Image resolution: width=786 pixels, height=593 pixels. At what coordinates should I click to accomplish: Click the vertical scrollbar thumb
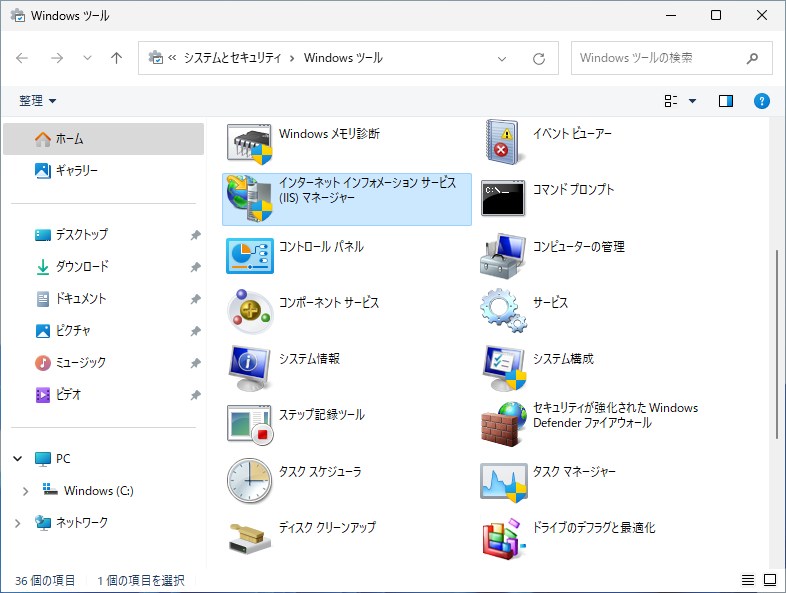[777, 343]
